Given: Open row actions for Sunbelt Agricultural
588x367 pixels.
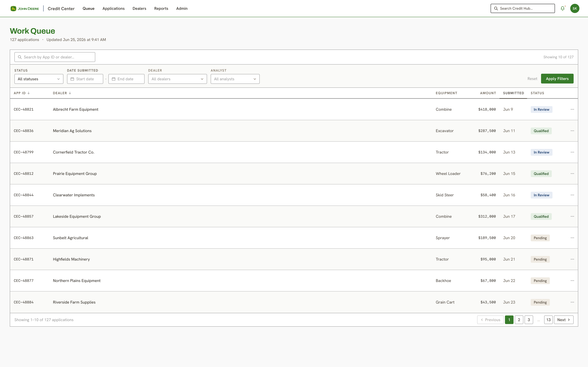Looking at the screenshot, I should pyautogui.click(x=572, y=238).
